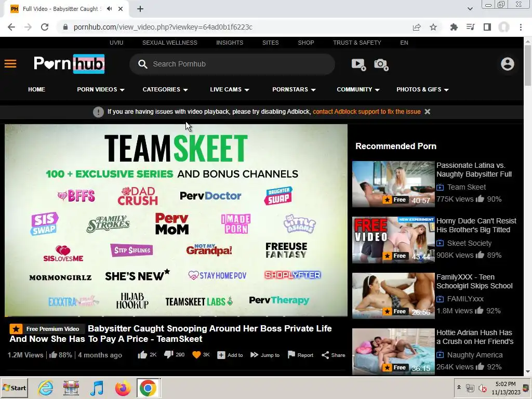Launch Internet Explorer from the taskbar

point(46,388)
